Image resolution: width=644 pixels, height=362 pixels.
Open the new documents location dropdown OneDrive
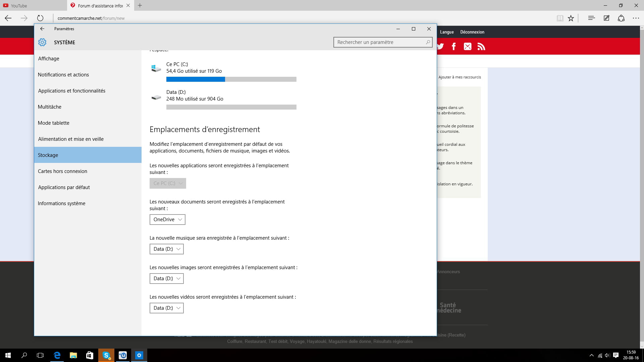point(167,220)
